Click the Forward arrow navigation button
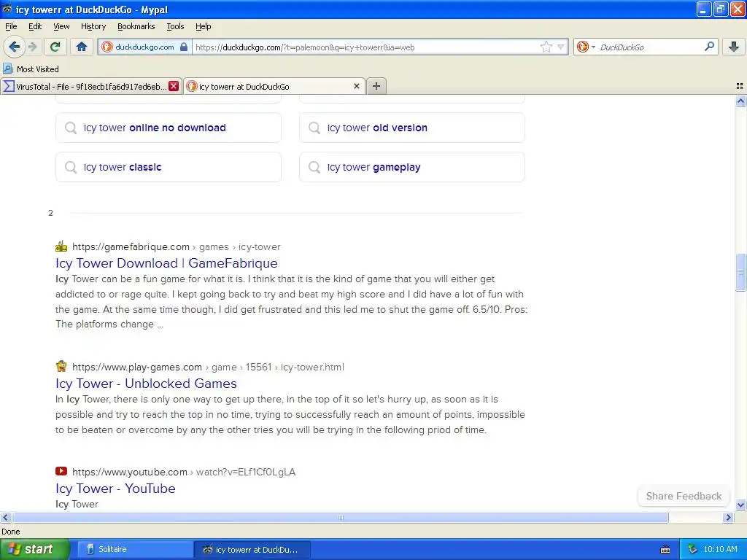 [x=32, y=47]
